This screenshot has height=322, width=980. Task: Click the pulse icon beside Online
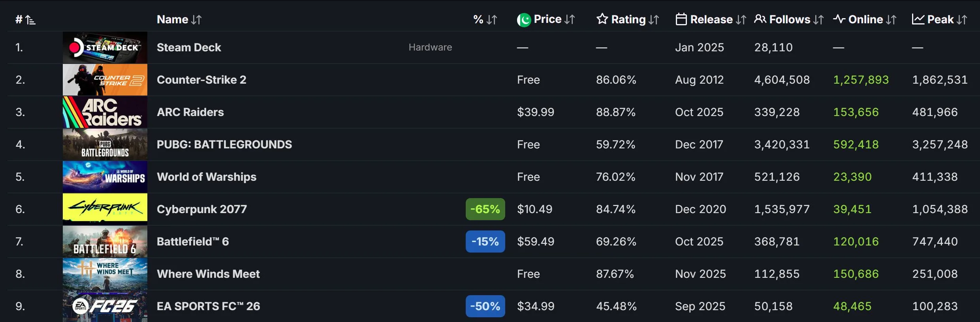click(x=839, y=19)
